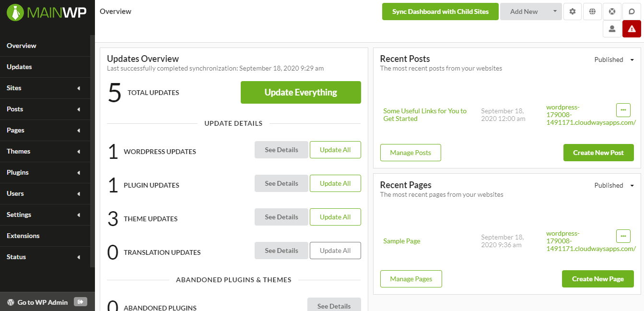Expand the Plugins submenu arrow
Viewport: 644px width, 311px height.
tap(78, 173)
